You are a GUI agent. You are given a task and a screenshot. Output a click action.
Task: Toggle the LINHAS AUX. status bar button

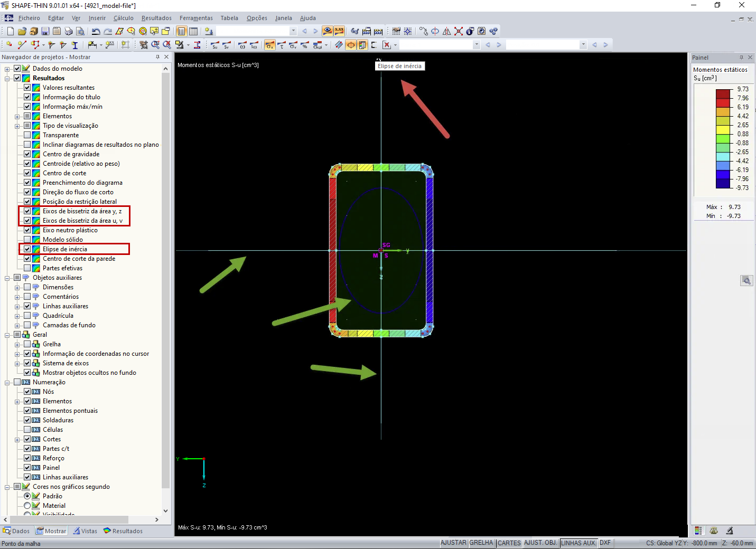point(578,543)
